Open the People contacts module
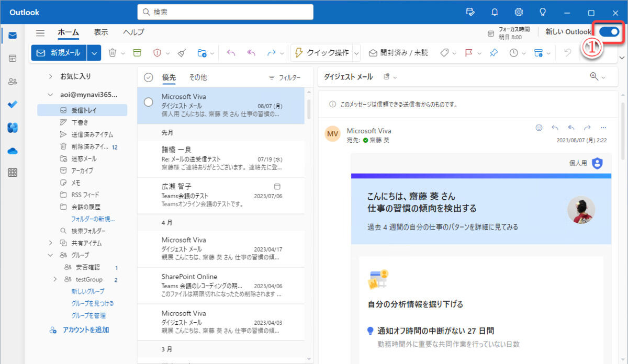 13,82
